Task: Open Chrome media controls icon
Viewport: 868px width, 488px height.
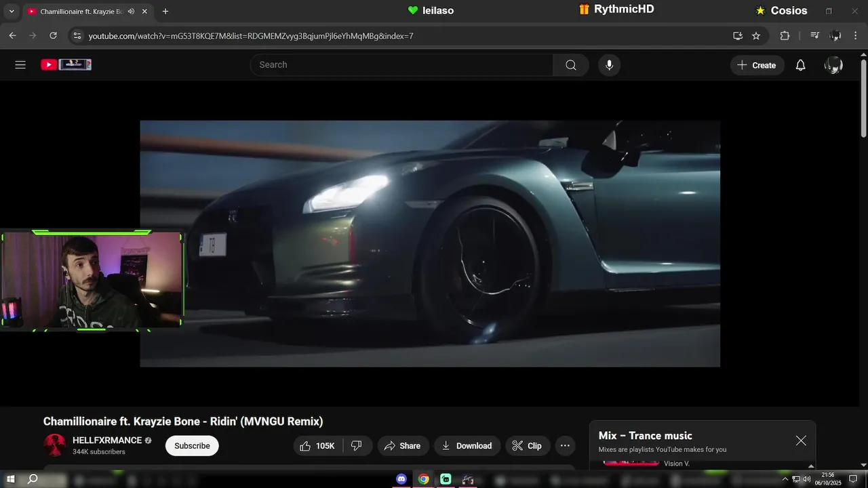Action: click(815, 35)
